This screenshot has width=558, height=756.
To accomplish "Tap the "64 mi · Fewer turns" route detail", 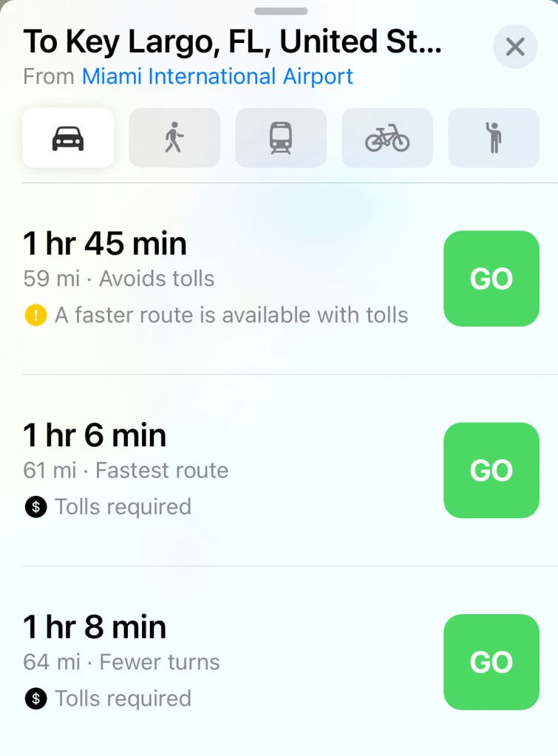I will [122, 662].
